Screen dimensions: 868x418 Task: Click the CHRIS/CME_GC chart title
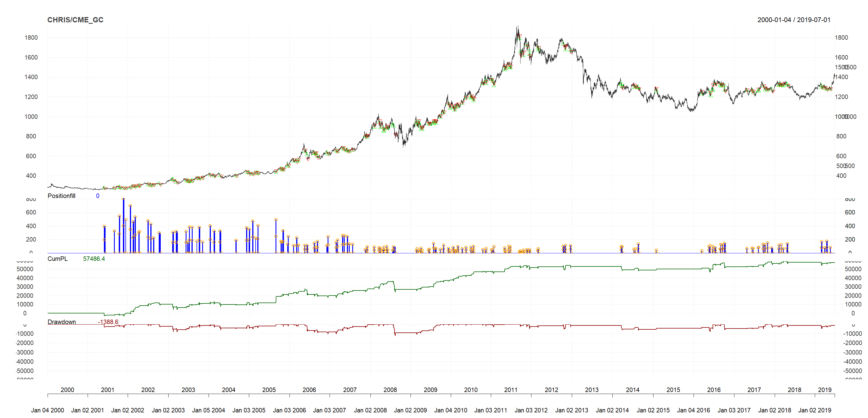[75, 20]
